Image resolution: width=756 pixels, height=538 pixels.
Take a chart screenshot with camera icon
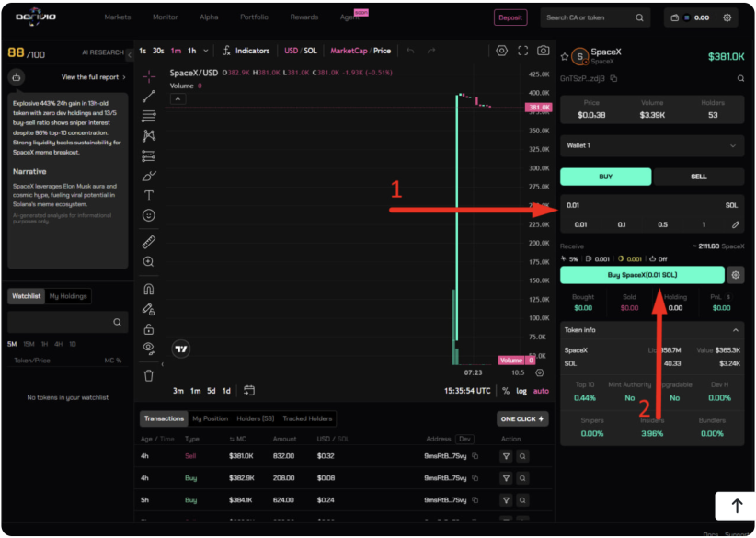click(x=542, y=52)
